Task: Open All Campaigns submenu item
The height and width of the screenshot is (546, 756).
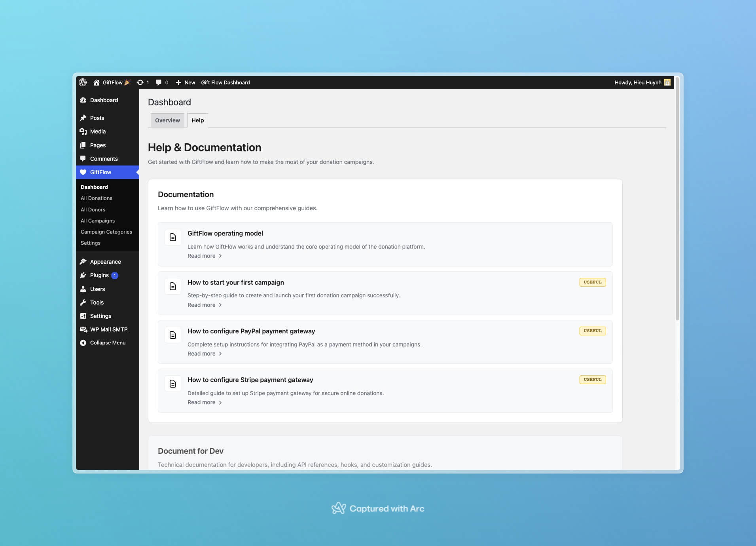Action: (98, 221)
